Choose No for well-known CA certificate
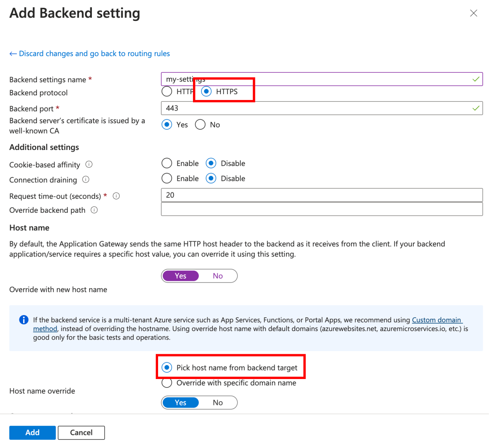 tap(200, 124)
